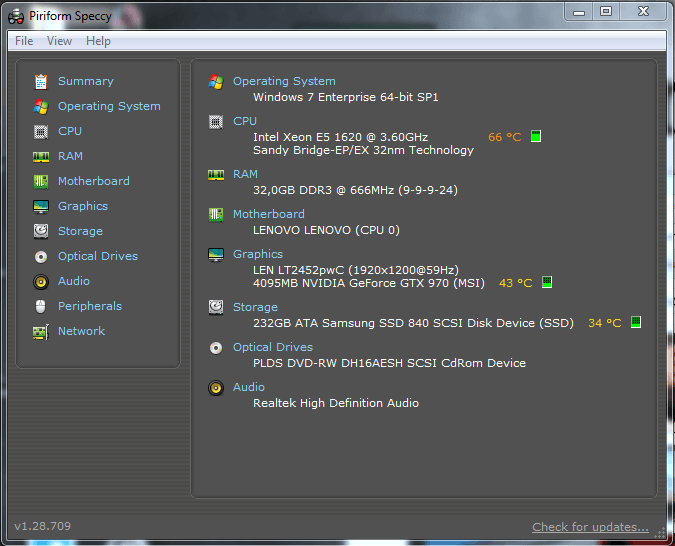Viewport: 675px width, 546px height.
Task: Click the Storage heading in summary panel
Action: (x=255, y=307)
